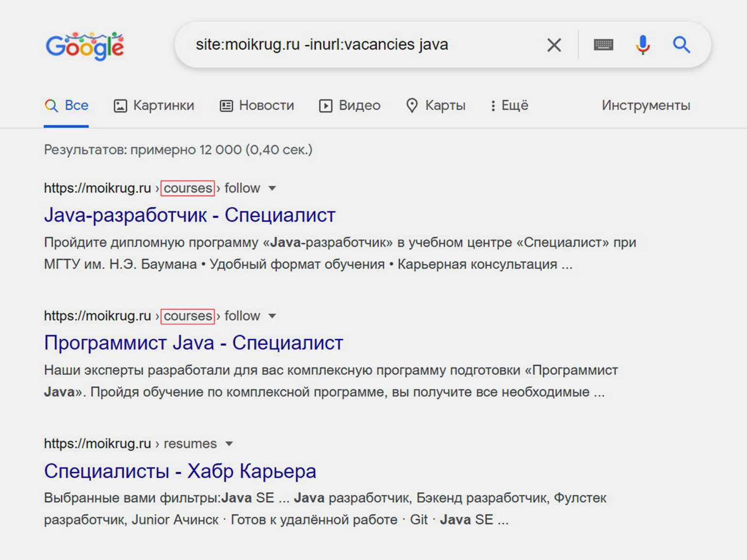Image resolution: width=747 pixels, height=560 pixels.
Task: Open the Java-разработчик - Специалист result
Action: pos(190,215)
